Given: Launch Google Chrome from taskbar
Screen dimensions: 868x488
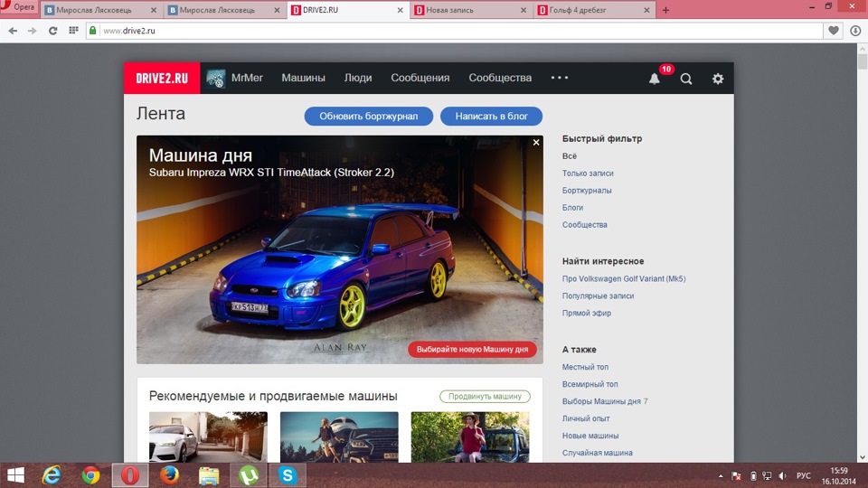Looking at the screenshot, I should pos(90,475).
